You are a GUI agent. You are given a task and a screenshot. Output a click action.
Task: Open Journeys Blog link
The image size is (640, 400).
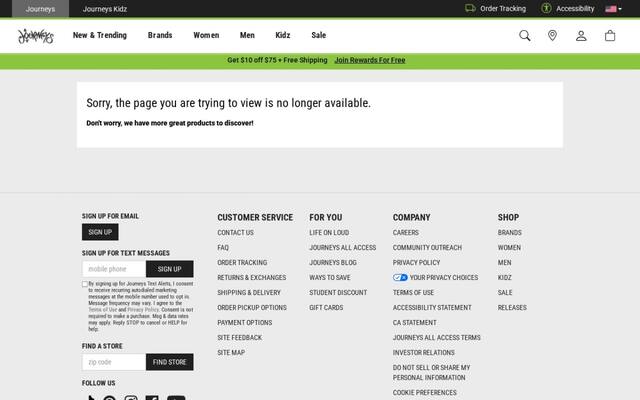click(333, 262)
